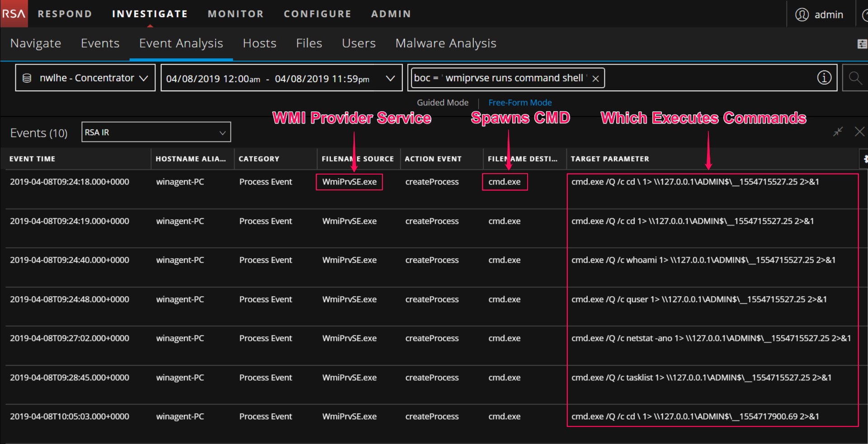Close the events panel

pyautogui.click(x=859, y=132)
